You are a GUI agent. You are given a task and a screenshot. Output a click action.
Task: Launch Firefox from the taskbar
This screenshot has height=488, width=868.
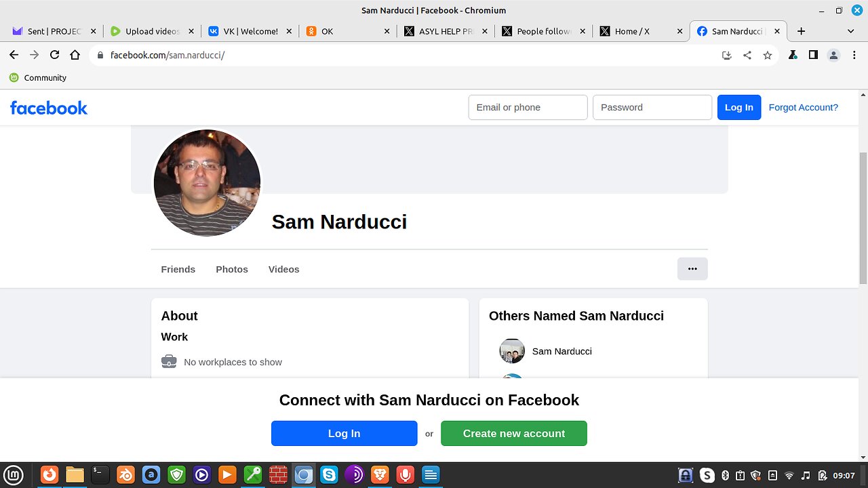[x=50, y=475]
